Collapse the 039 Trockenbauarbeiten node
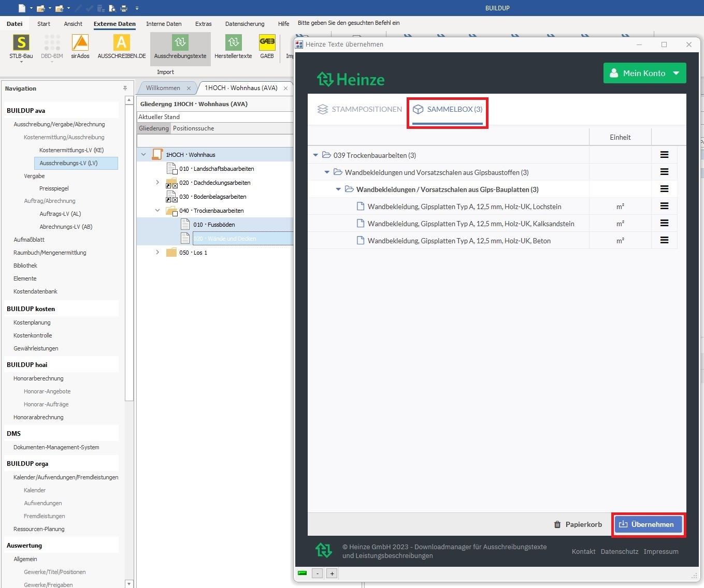This screenshot has height=588, width=704. coord(315,155)
